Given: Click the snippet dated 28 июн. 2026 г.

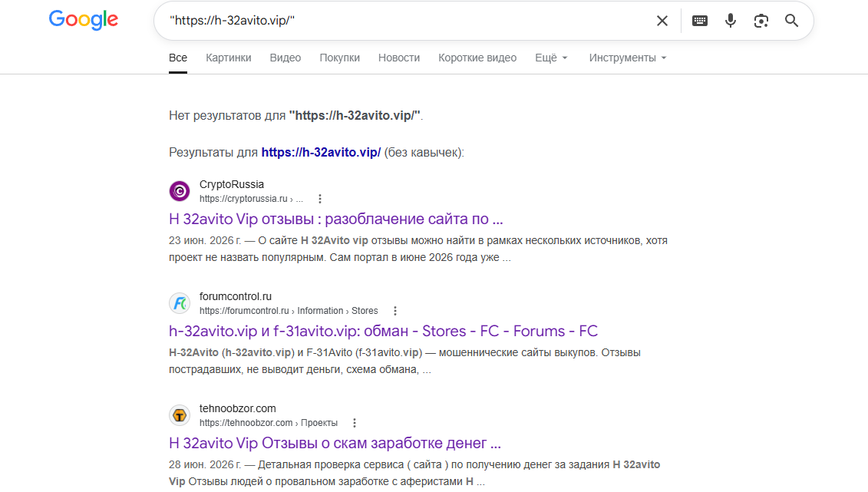Looking at the screenshot, I should pyautogui.click(x=414, y=473).
